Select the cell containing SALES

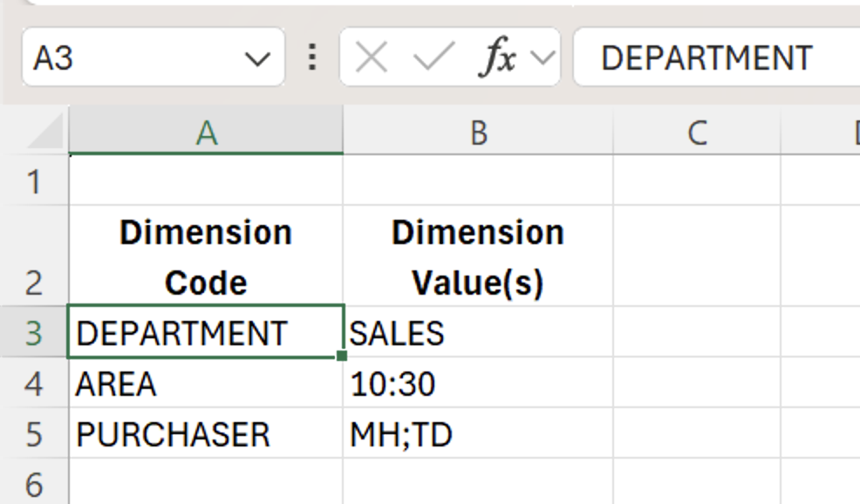[478, 333]
